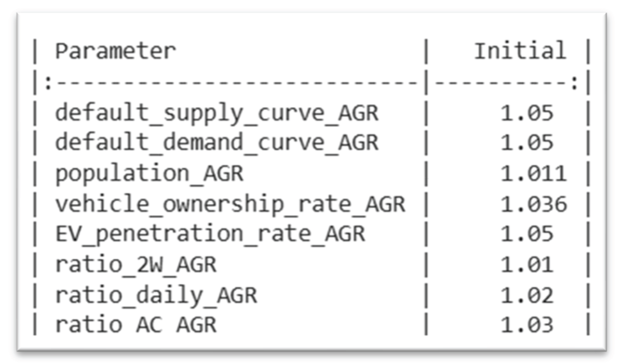
Task: Select the default_supply_curve_AGR parameter name
Action: coord(217,113)
